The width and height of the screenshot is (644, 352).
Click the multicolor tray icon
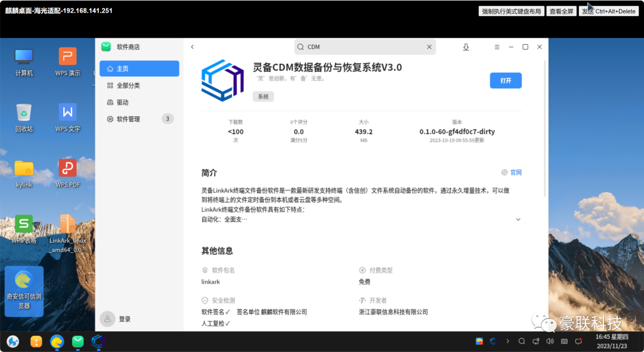tap(479, 341)
